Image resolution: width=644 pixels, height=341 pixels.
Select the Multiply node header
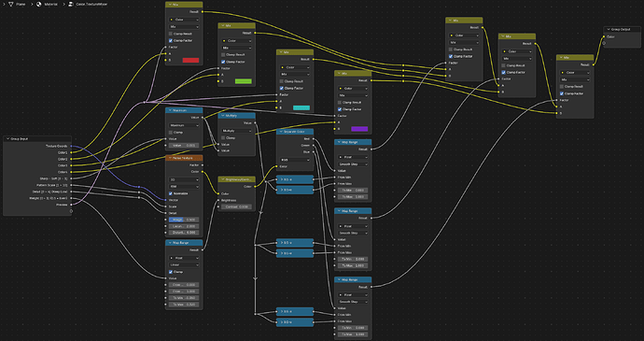(236, 116)
